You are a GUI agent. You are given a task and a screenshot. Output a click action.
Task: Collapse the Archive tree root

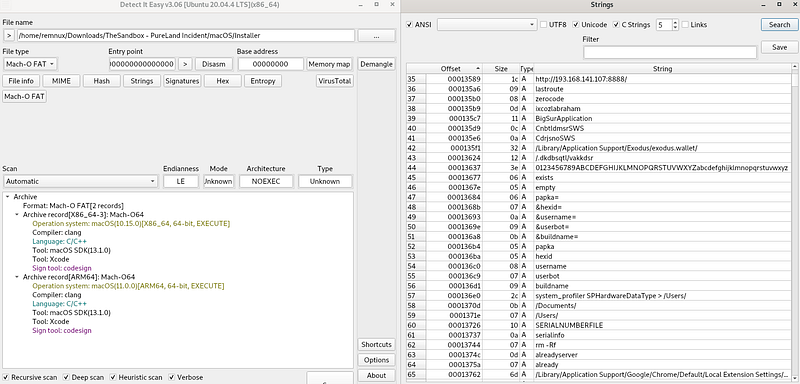click(9, 196)
